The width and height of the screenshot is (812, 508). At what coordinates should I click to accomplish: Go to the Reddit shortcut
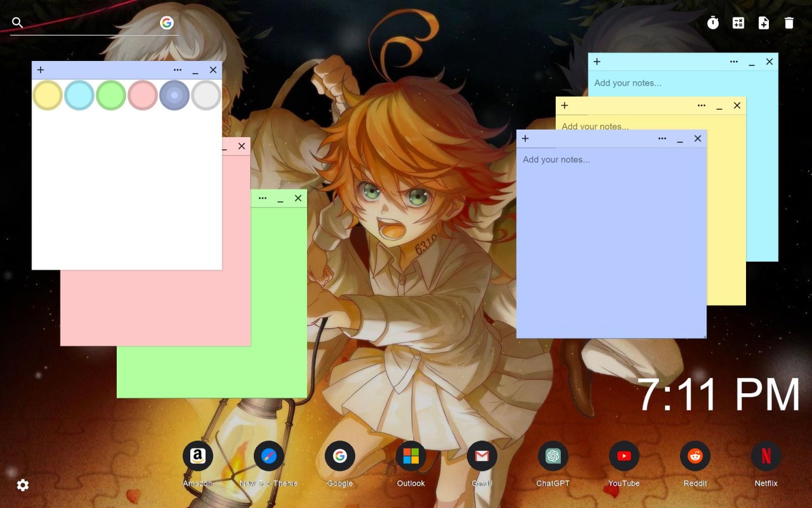[695, 456]
